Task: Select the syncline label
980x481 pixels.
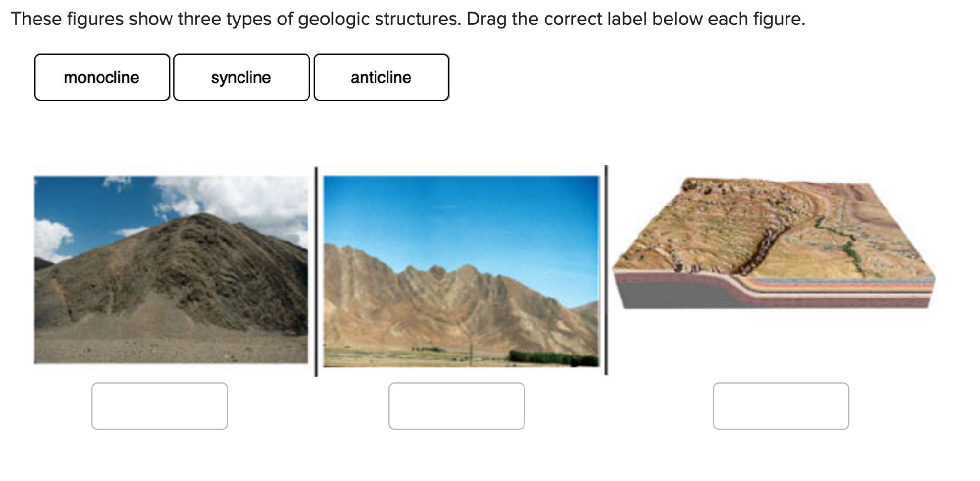Action: click(241, 77)
